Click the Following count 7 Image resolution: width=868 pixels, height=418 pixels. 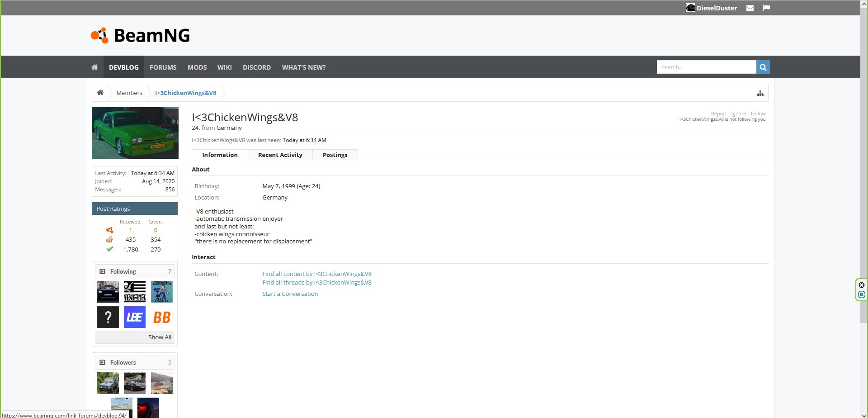(x=170, y=271)
